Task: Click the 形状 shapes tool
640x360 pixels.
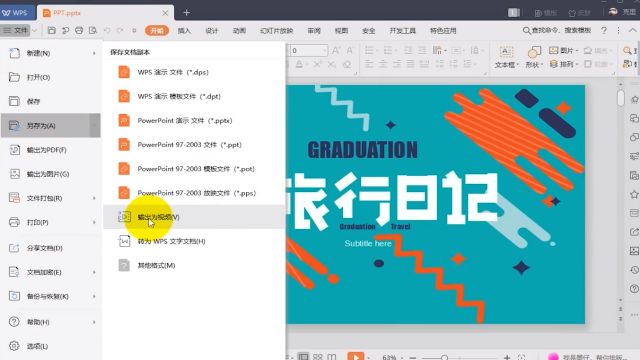Action: coord(534,57)
